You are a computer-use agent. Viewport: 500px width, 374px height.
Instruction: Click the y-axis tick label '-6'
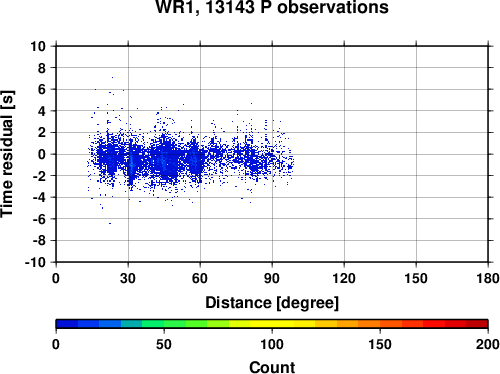click(x=39, y=219)
